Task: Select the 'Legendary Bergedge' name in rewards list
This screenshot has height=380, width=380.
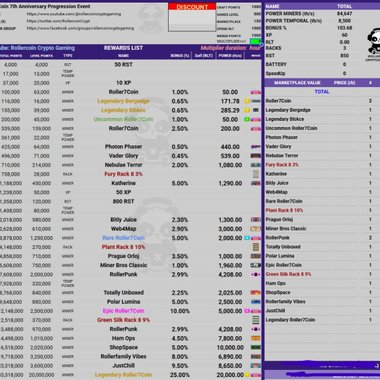Action: point(123,101)
